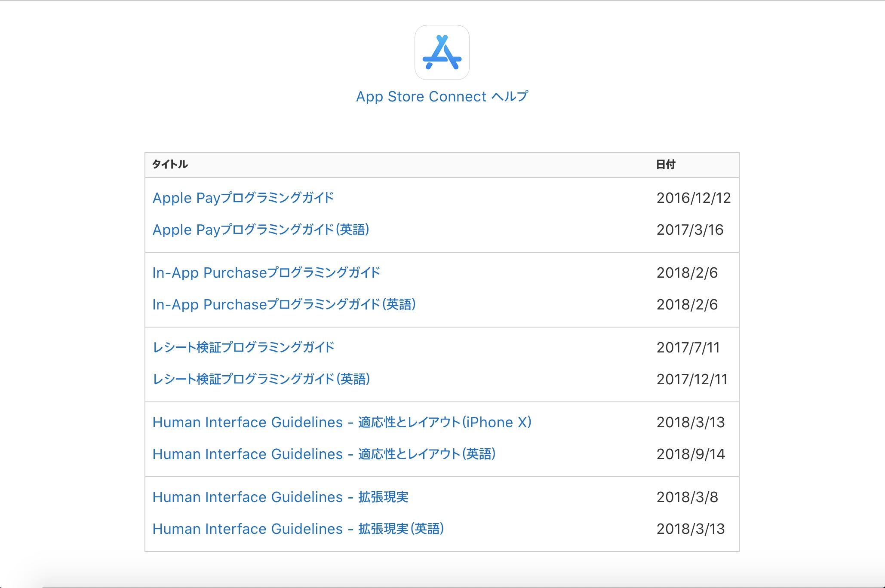The image size is (885, 588).
Task: Click the 日付 column header
Action: [665, 164]
